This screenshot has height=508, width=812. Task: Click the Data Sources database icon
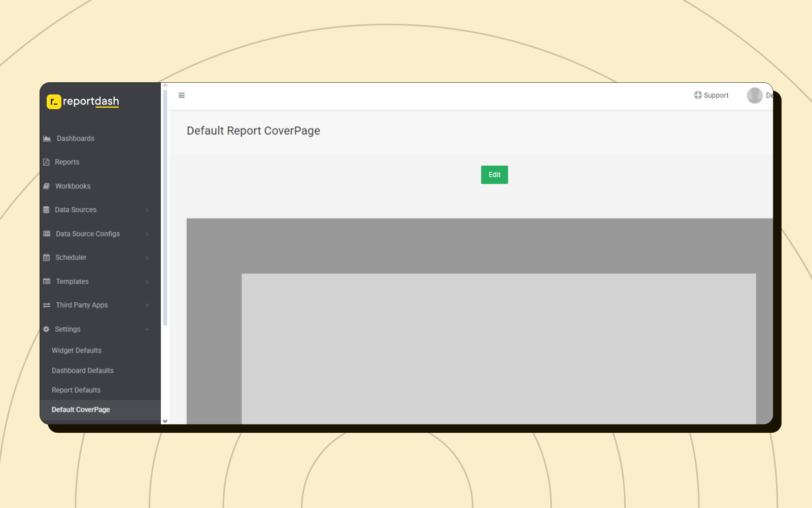(x=46, y=210)
